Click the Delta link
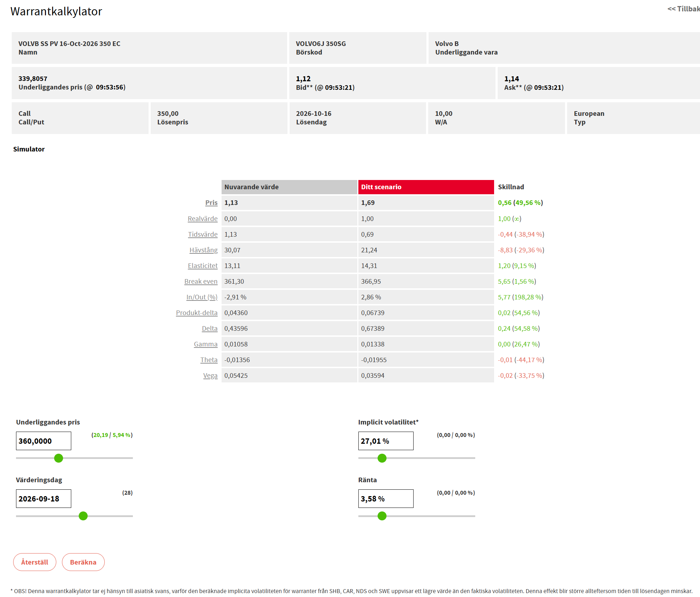This screenshot has width=700, height=597. click(x=209, y=328)
